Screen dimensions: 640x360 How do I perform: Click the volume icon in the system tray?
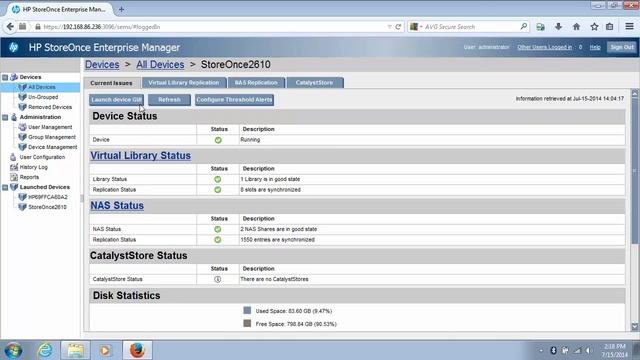pyautogui.click(x=589, y=351)
